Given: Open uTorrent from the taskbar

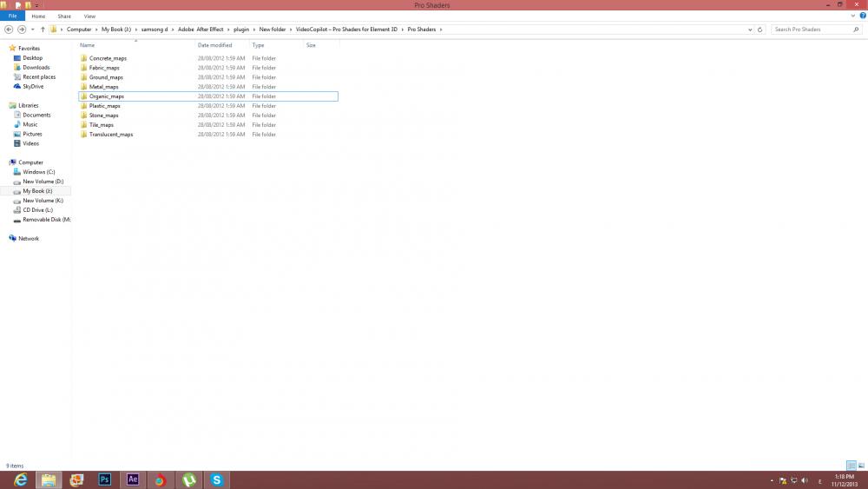Looking at the screenshot, I should coord(188,479).
